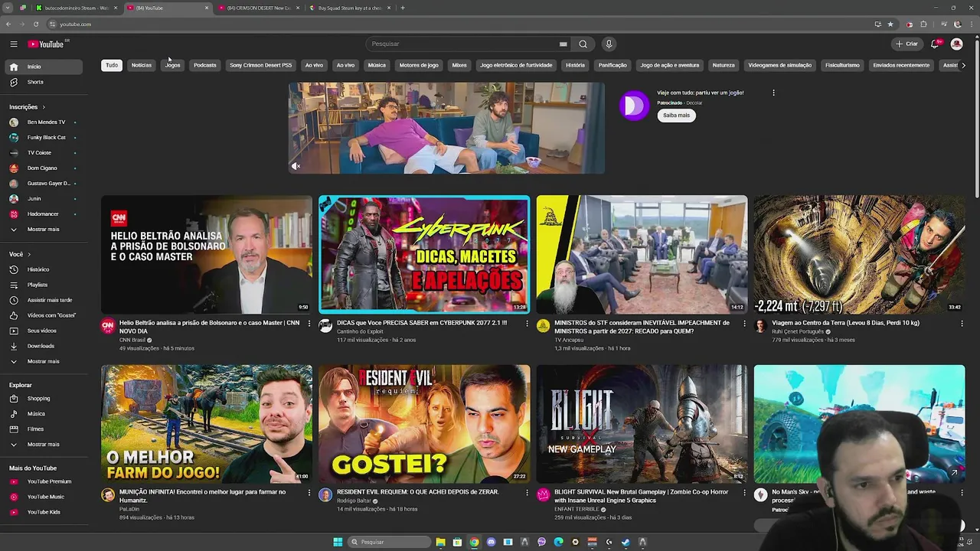980x551 pixels.
Task: Unmute the ad video speaker icon
Action: (x=296, y=166)
